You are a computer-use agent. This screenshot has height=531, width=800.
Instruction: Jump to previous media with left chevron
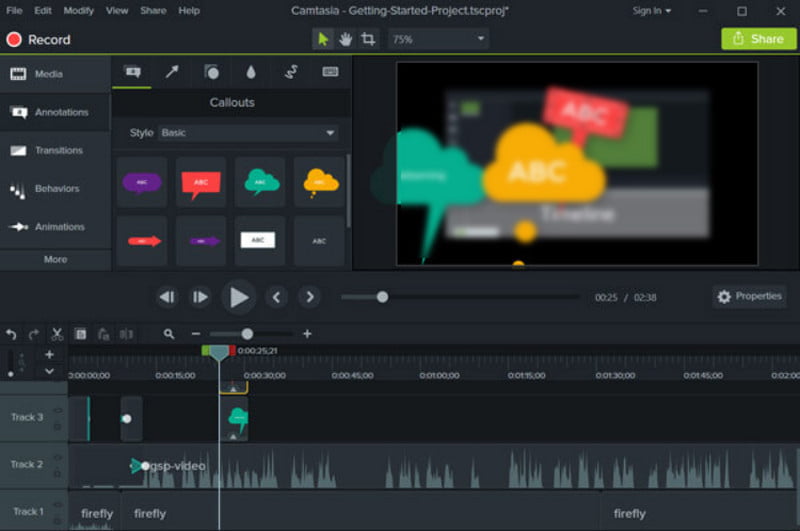coord(277,297)
